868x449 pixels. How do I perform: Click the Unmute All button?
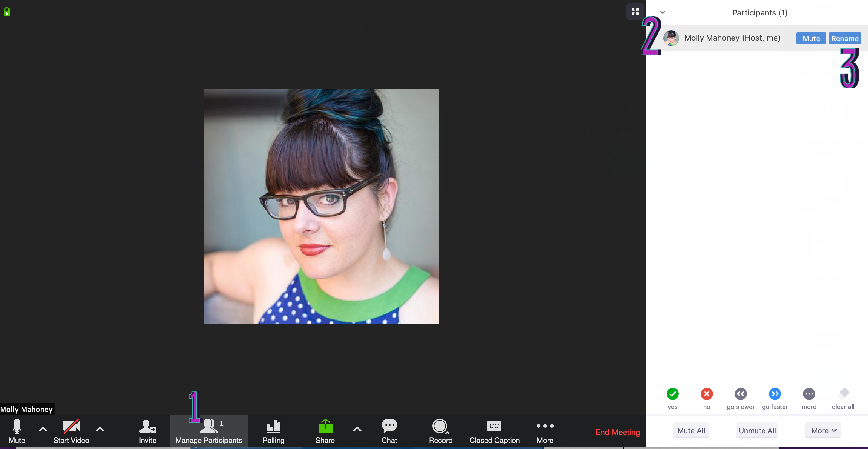[757, 431]
